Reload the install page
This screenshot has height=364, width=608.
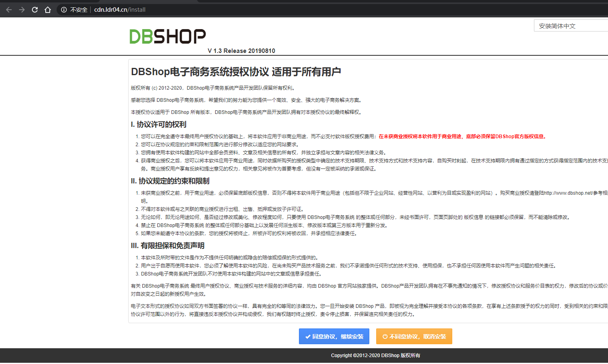[x=35, y=10]
